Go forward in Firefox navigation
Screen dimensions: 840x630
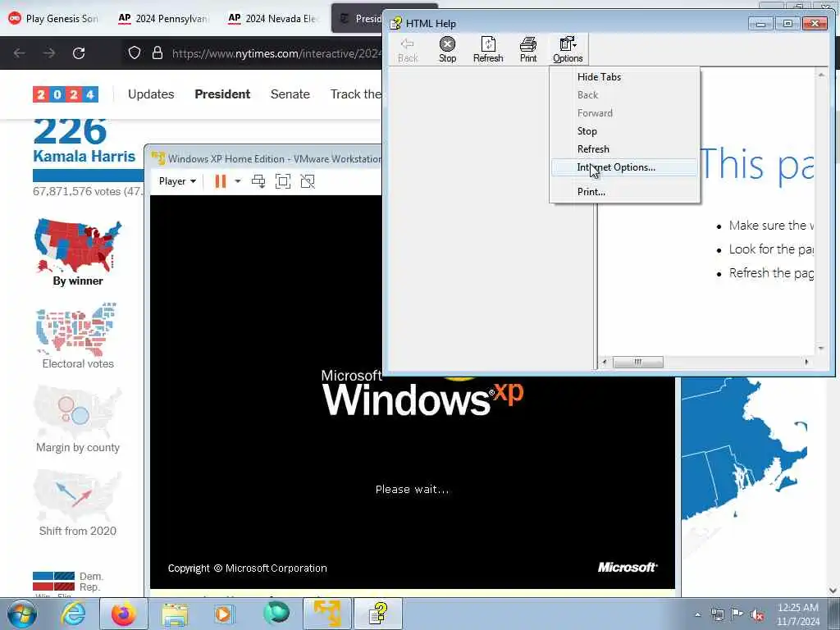[49, 53]
